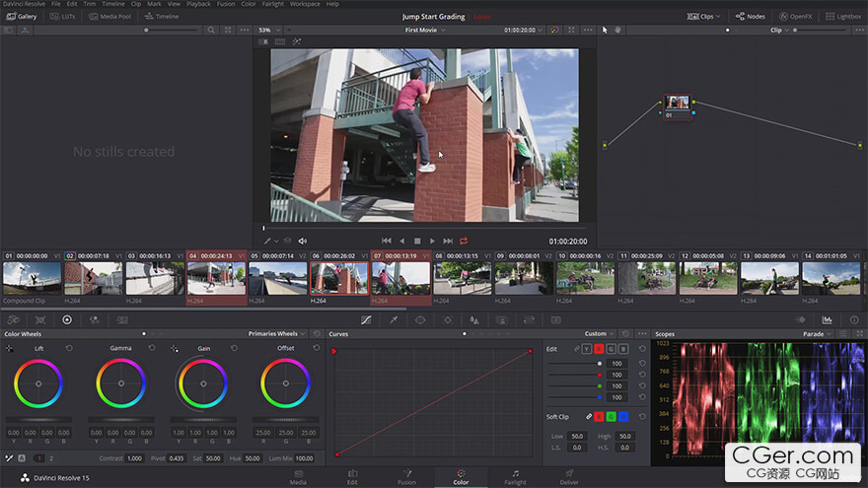Toggle Soft Clip red channel
Screen dimensions: 868x488
click(x=599, y=417)
